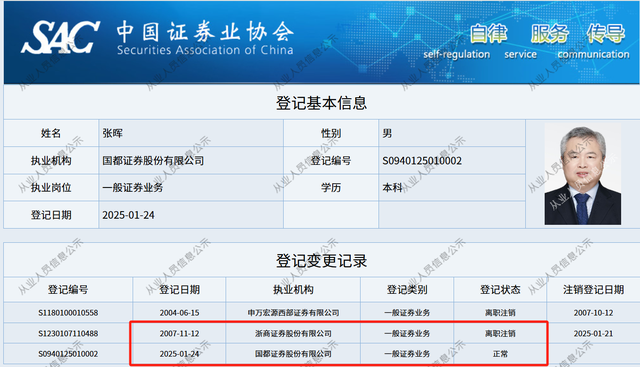
Task: Click 申万宏源西部证券有限公司 cell
Action: tap(293, 313)
